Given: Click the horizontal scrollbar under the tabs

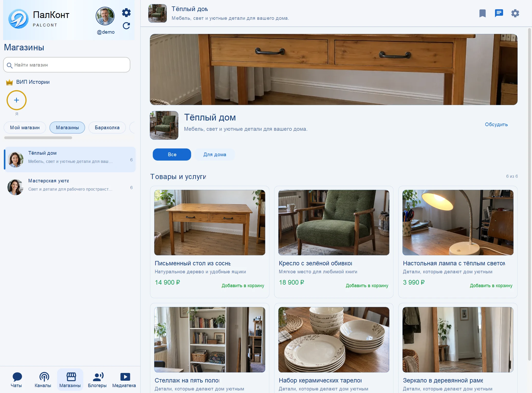Looking at the screenshot, I should pos(38,138).
